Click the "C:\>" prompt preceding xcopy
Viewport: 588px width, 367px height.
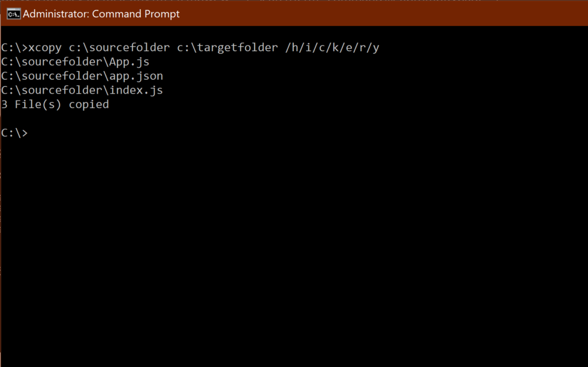point(14,48)
